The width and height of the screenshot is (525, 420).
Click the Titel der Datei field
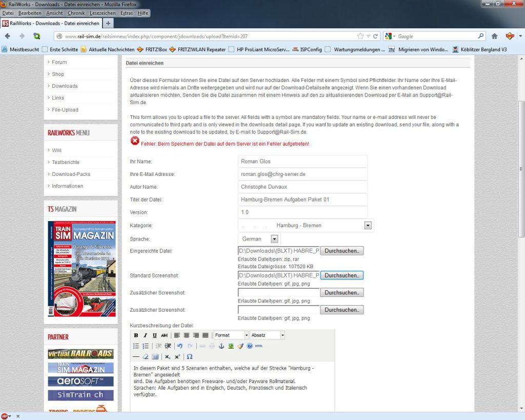pos(302,199)
